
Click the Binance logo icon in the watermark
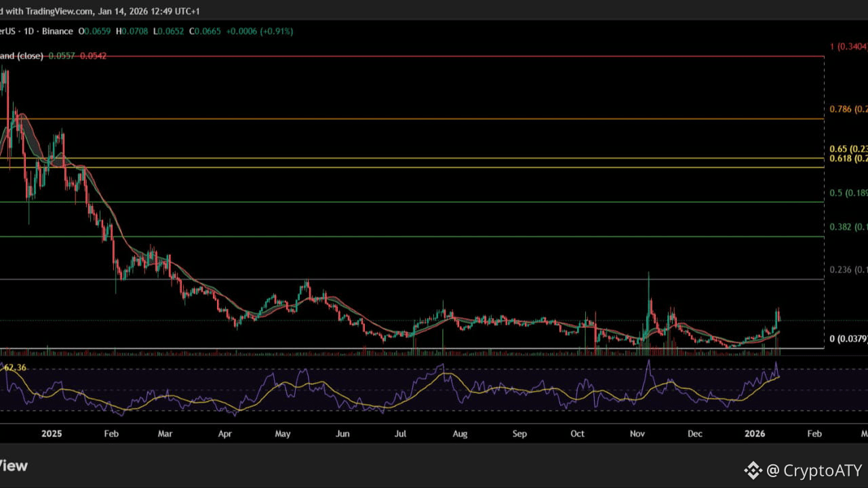click(x=753, y=470)
